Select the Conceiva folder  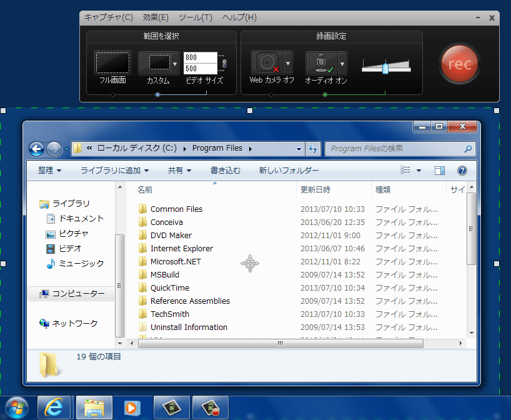[167, 222]
